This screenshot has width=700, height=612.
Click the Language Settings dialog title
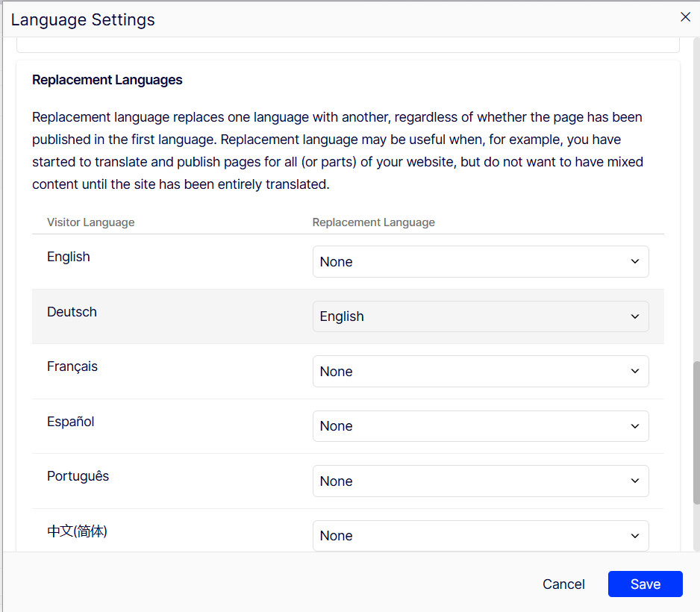[83, 20]
